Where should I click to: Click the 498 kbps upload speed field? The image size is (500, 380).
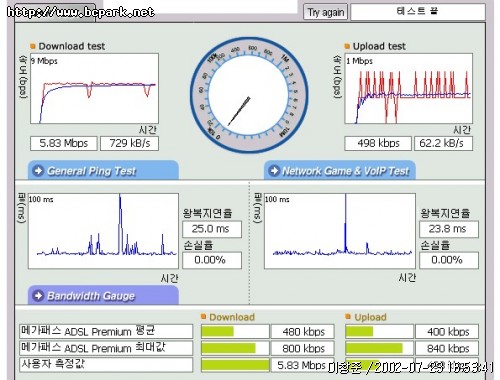coord(378,143)
